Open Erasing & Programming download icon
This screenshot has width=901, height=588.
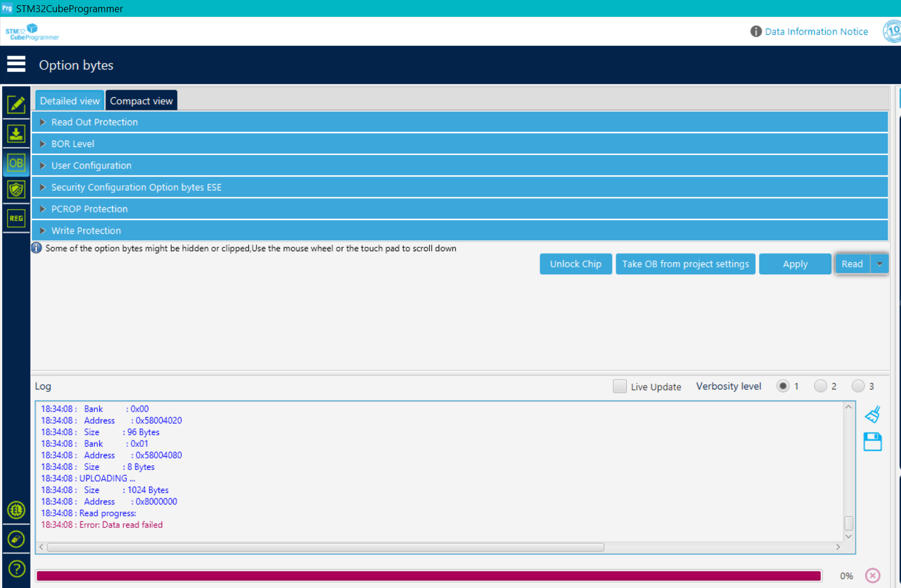(16, 134)
